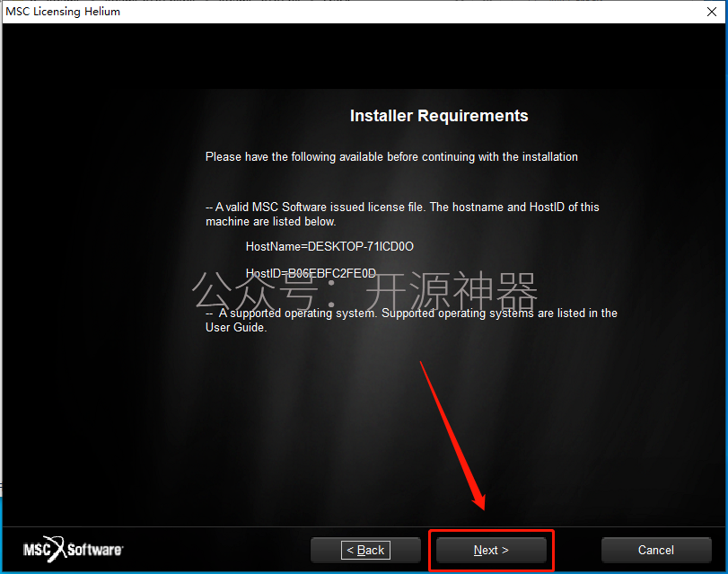Image resolution: width=728 pixels, height=574 pixels.
Task: Click the sentence starting 'Please have the following'
Action: tap(391, 157)
